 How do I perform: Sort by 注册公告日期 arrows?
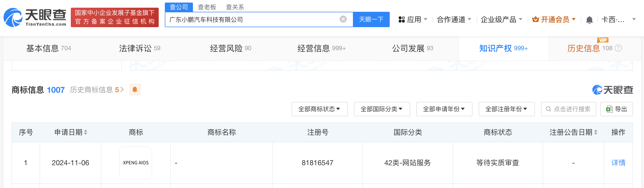pyautogui.click(x=596, y=132)
